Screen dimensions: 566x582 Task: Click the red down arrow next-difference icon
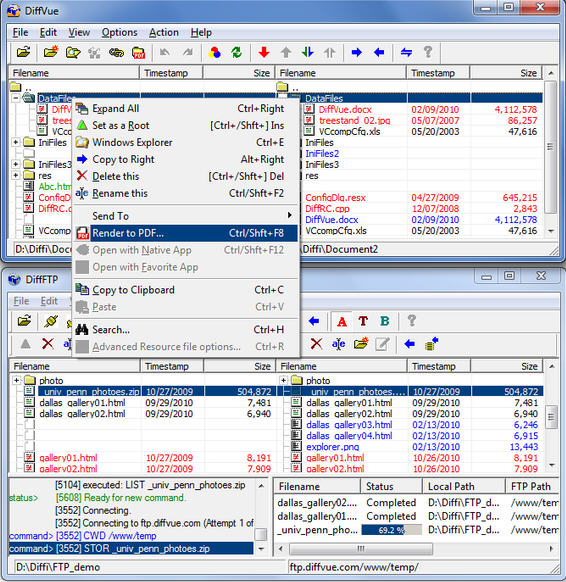pyautogui.click(x=264, y=52)
